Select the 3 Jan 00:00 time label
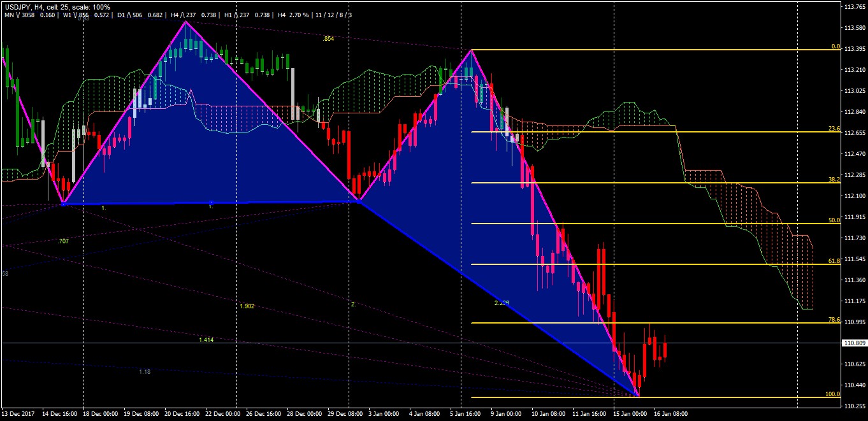Image resolution: width=868 pixels, height=421 pixels. coord(384,414)
